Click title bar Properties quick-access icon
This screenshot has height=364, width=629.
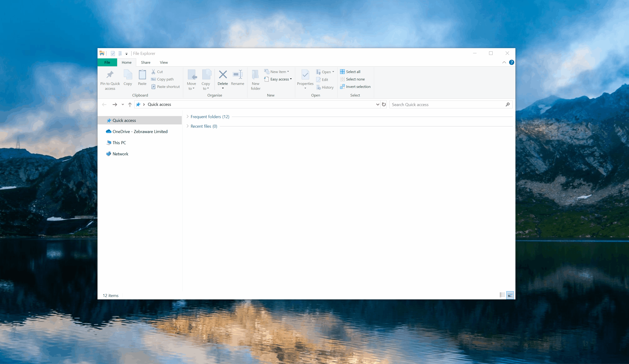(113, 53)
